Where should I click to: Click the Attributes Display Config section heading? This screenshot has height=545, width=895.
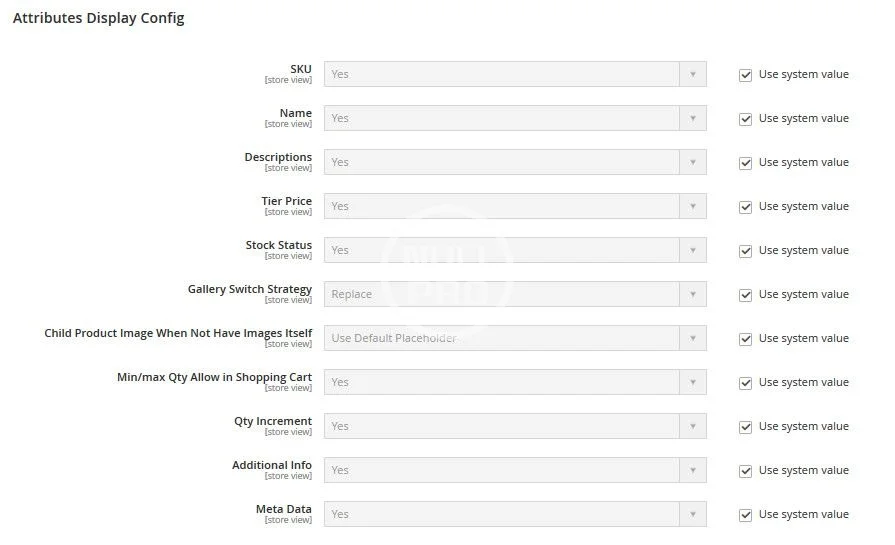point(98,18)
